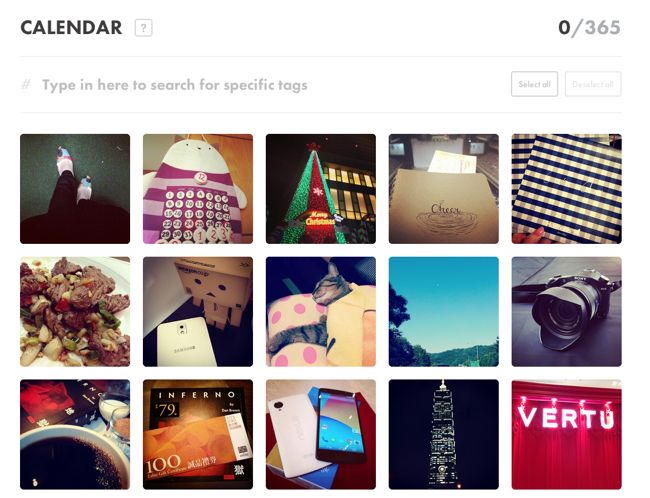Click the 0/365 selection counter
650x498 pixels.
point(589,28)
